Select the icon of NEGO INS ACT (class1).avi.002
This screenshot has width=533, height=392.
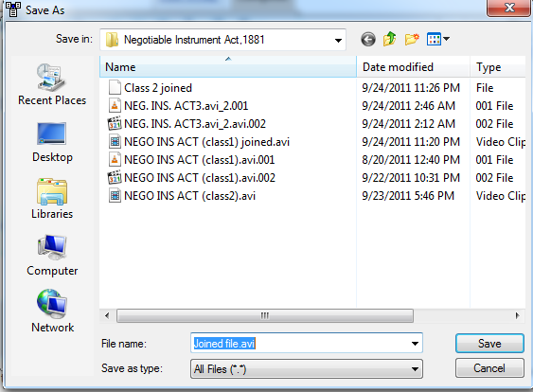coord(115,178)
